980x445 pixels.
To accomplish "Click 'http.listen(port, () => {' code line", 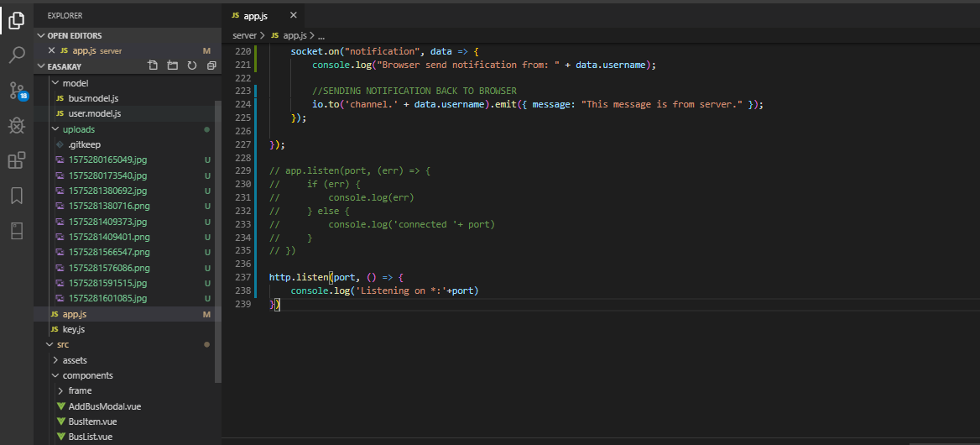I will click(337, 277).
